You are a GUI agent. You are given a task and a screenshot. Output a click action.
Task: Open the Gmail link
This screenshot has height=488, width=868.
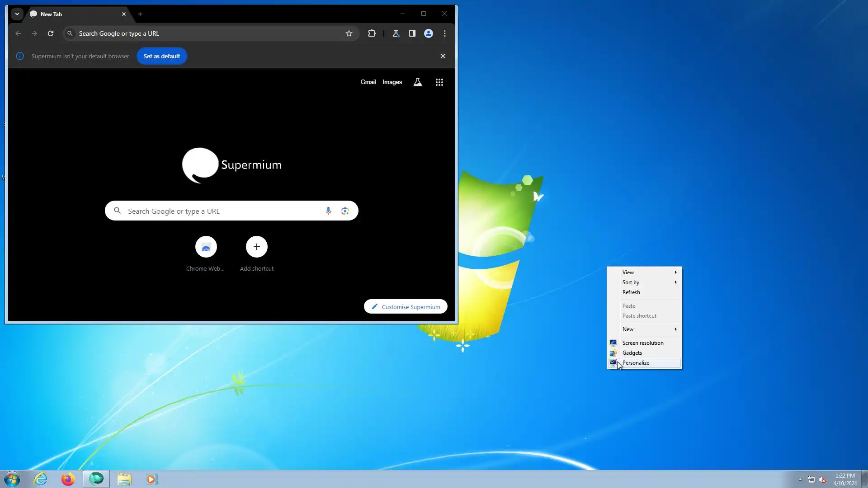(x=368, y=82)
